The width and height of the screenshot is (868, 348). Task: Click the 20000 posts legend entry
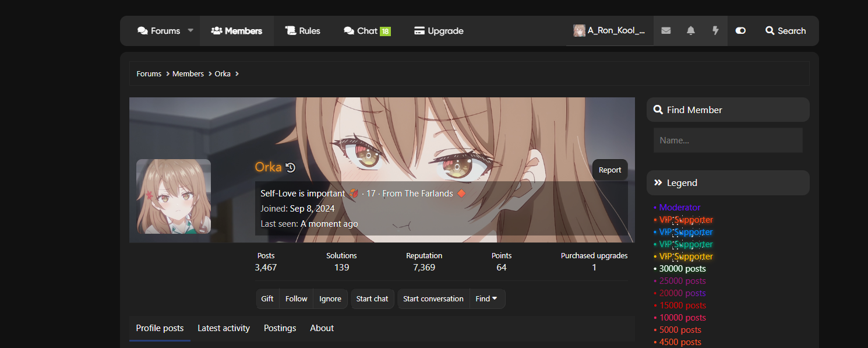[683, 293]
